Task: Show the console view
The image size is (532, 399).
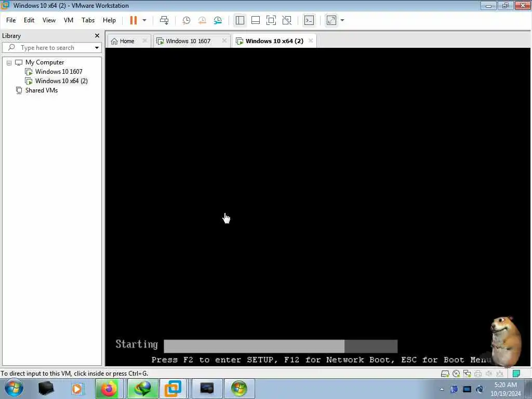Action: click(x=309, y=20)
